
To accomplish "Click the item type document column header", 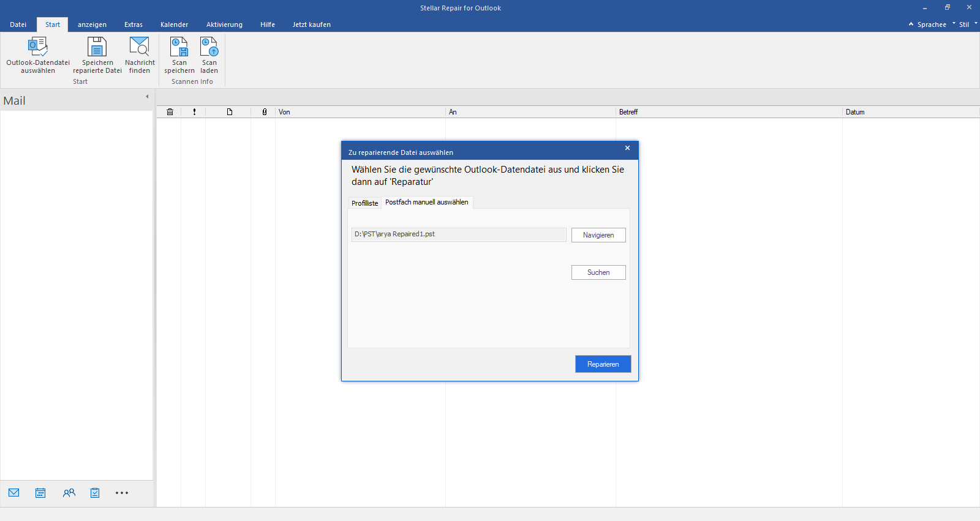I will (230, 112).
